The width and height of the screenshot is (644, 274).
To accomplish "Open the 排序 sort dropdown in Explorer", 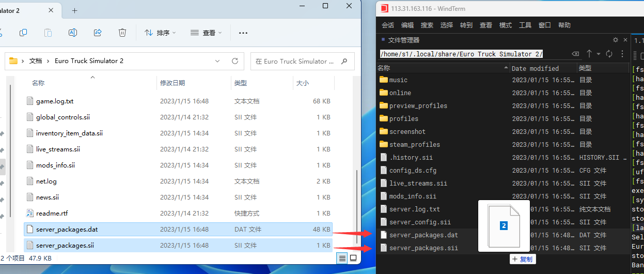I will pyautogui.click(x=160, y=33).
